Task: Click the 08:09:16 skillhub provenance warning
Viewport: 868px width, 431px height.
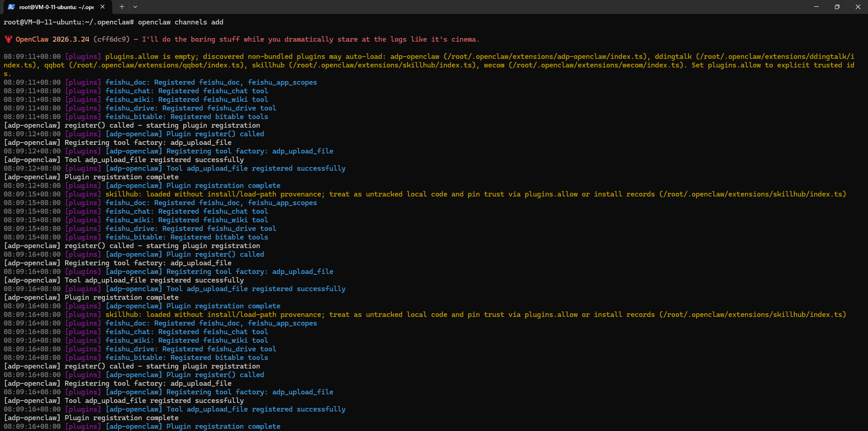Action: point(425,315)
